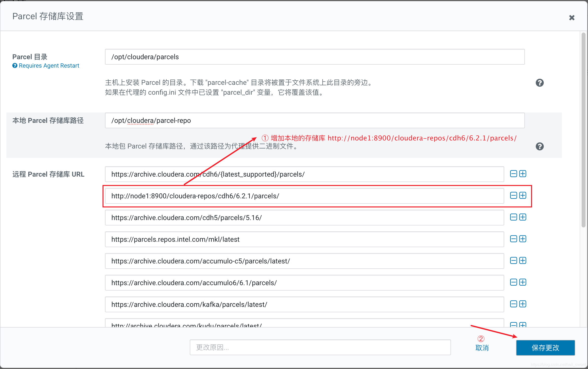This screenshot has width=588, height=369.
Task: Add a row after accumulo-c5 URL
Action: tap(523, 260)
